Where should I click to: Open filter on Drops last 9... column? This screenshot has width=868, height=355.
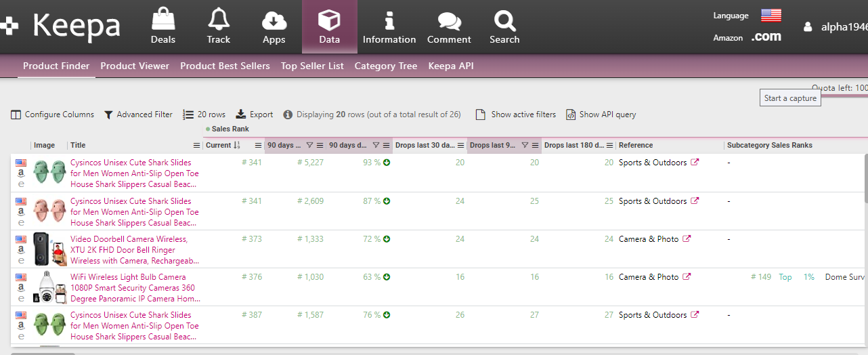tap(524, 145)
